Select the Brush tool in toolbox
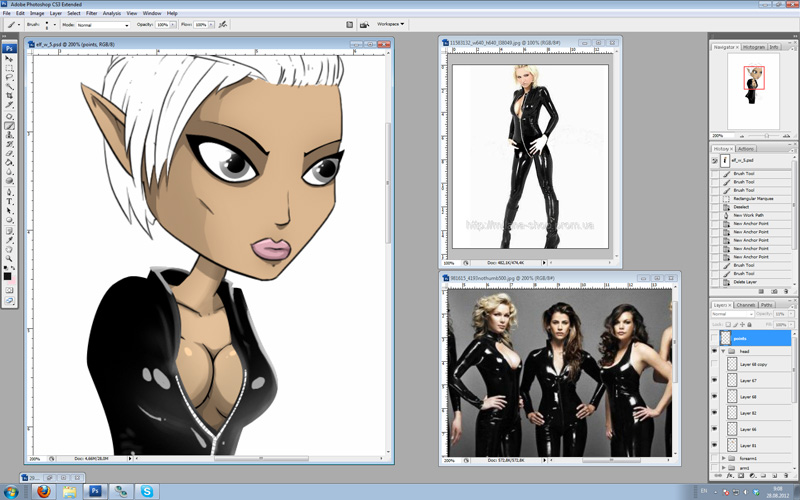 9,126
